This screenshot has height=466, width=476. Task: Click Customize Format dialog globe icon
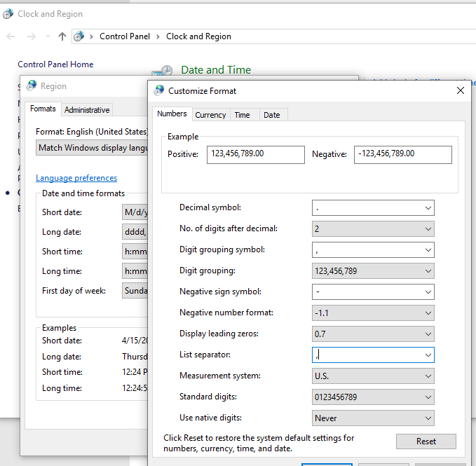pos(159,90)
